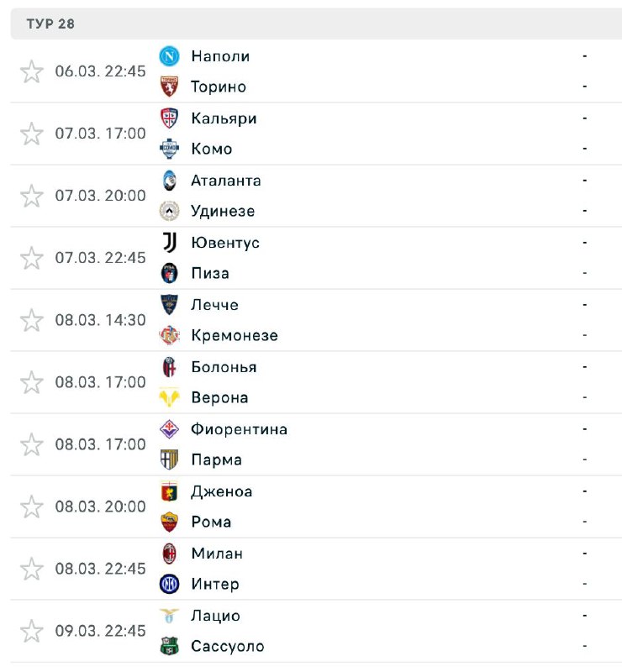Click the Juventus club logo
The width and height of the screenshot is (622, 672).
[170, 243]
